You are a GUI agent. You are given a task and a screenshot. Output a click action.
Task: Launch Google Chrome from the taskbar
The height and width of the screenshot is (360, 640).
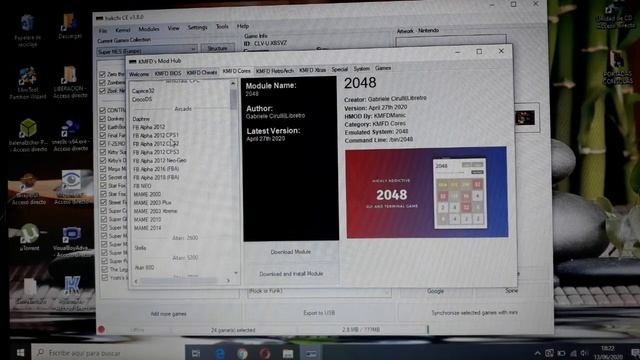242,353
